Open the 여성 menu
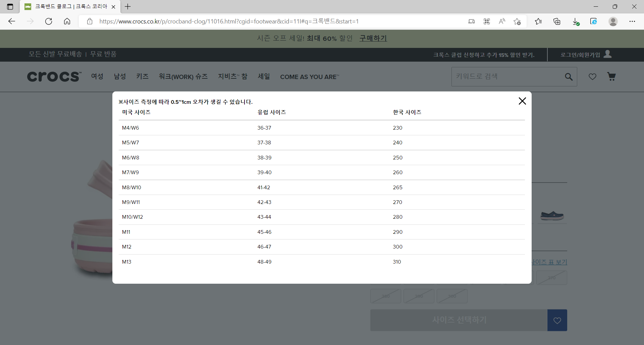 pos(97,76)
